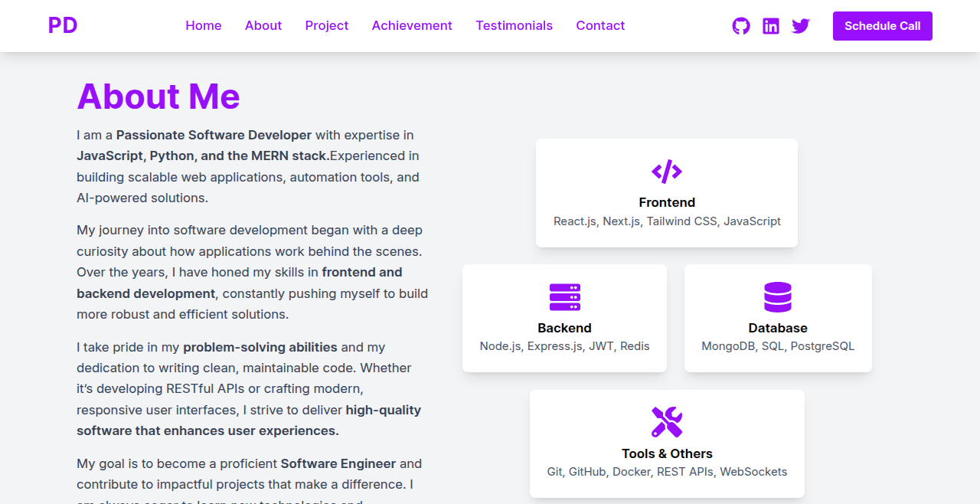Viewport: 980px width, 504px height.
Task: Click the bold text "Passionate Software Developer"
Action: click(214, 135)
